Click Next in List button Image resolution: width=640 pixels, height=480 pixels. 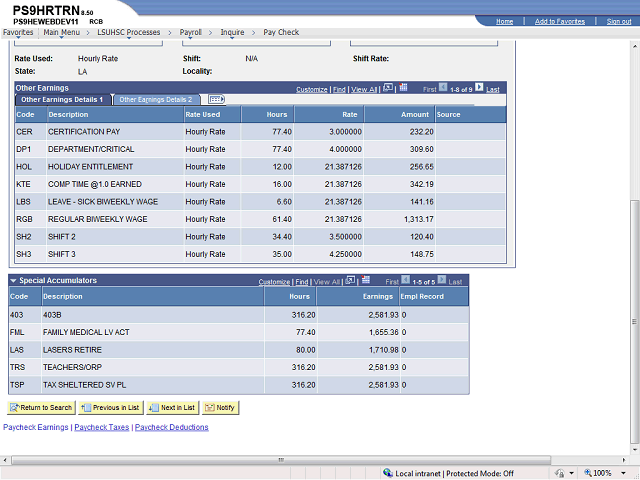pyautogui.click(x=173, y=407)
